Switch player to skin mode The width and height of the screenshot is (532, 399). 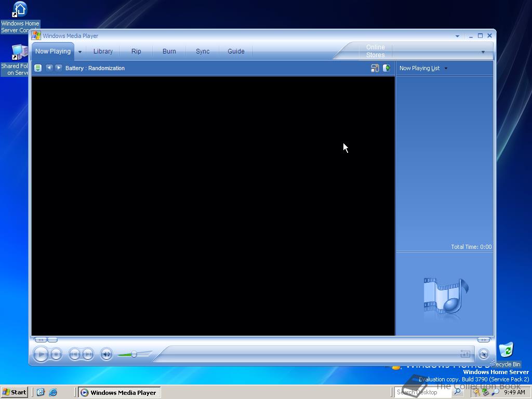click(484, 354)
